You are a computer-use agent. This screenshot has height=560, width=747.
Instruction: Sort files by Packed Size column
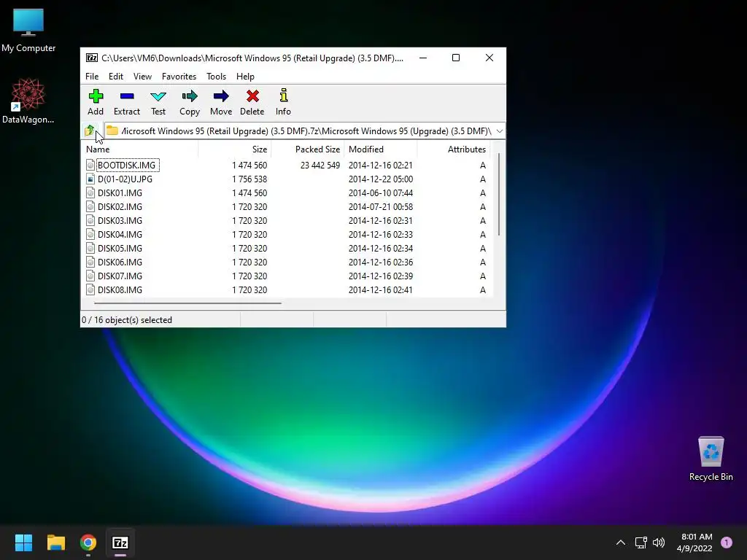307,149
